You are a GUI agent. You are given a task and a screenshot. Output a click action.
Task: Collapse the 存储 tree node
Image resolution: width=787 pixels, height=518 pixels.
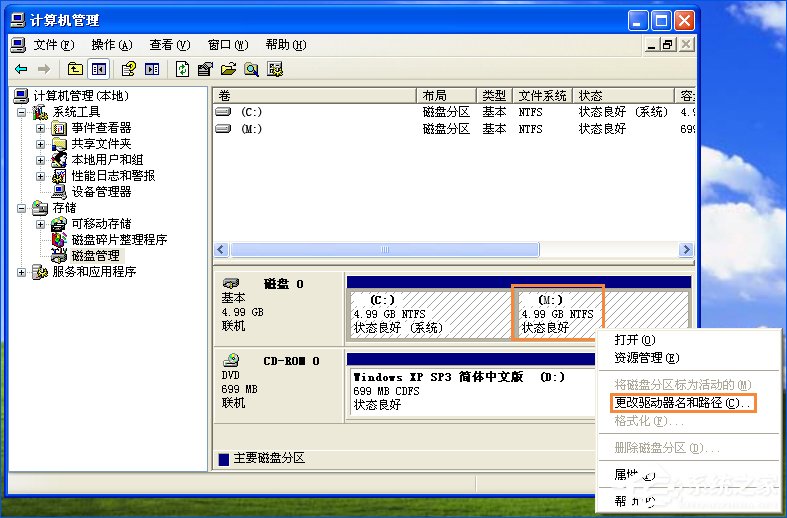pyautogui.click(x=21, y=208)
